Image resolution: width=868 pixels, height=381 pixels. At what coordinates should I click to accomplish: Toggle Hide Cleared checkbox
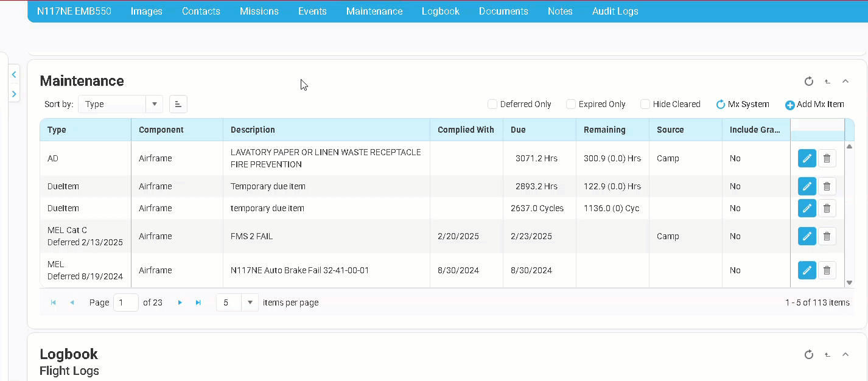click(x=645, y=104)
